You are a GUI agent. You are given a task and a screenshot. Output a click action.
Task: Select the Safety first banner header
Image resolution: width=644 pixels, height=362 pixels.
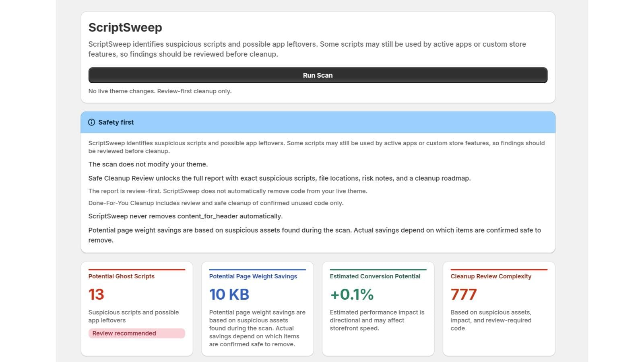[318, 122]
